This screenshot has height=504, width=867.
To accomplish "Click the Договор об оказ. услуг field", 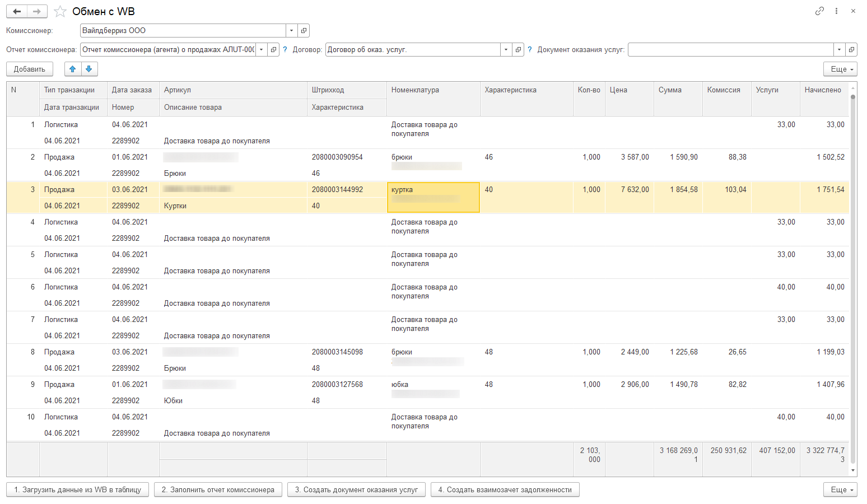I will pos(413,49).
